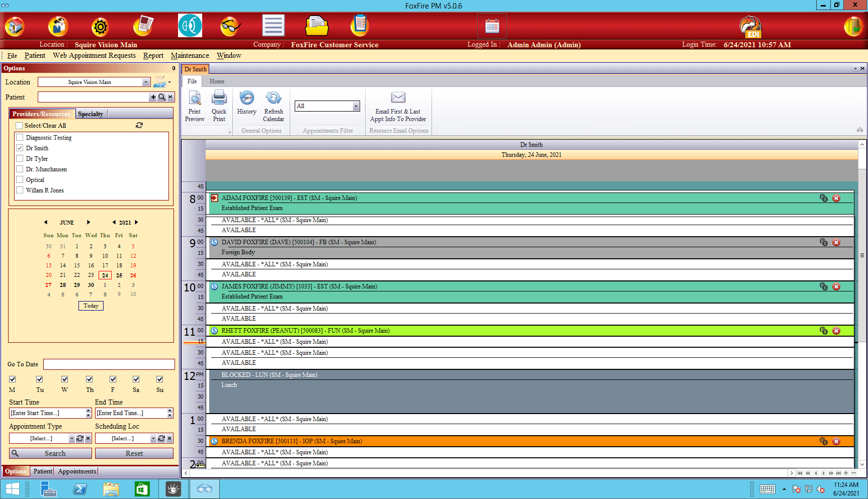Screen dimensions: 868x499
Task: Switch to the bottom Appointments tab
Action: pos(77,471)
